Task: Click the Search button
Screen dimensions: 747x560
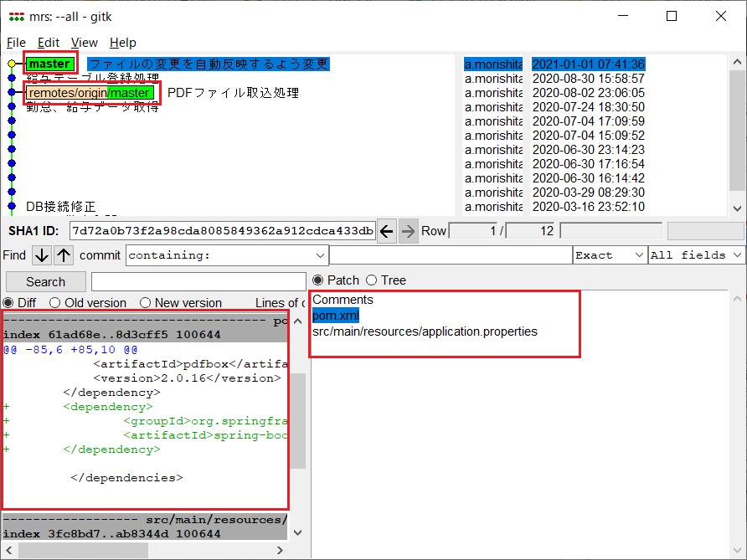Action: click(46, 282)
